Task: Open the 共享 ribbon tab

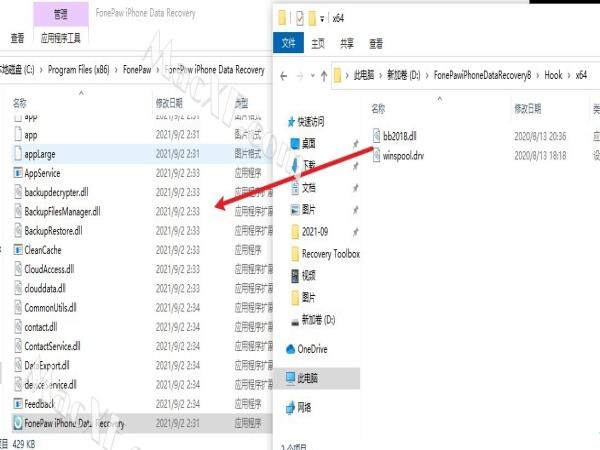Action: (x=347, y=44)
